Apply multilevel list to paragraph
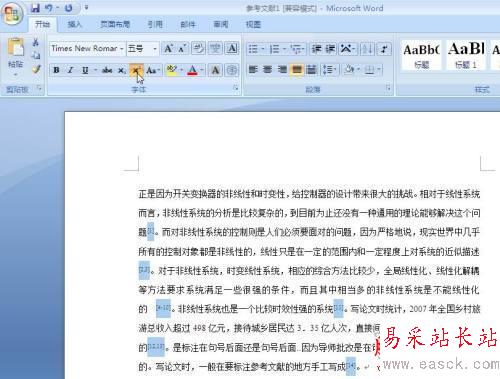This screenshot has height=379, width=500. (x=297, y=49)
